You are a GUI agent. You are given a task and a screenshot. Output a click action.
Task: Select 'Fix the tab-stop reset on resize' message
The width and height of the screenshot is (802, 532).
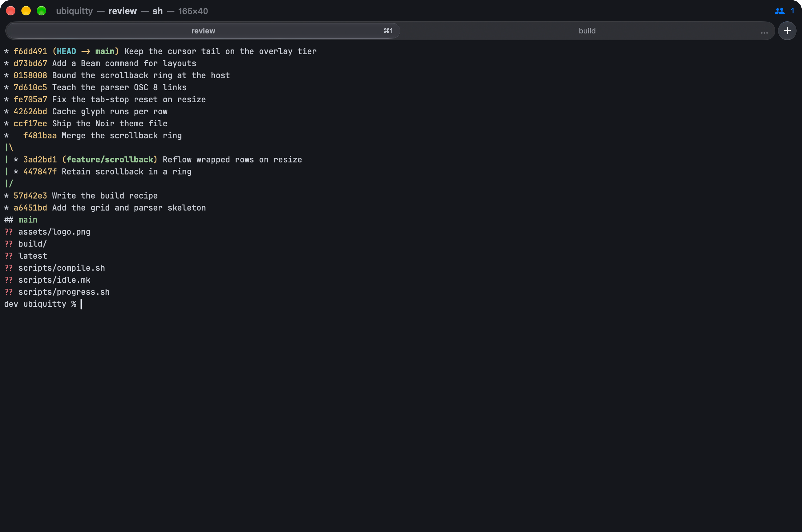pos(129,99)
